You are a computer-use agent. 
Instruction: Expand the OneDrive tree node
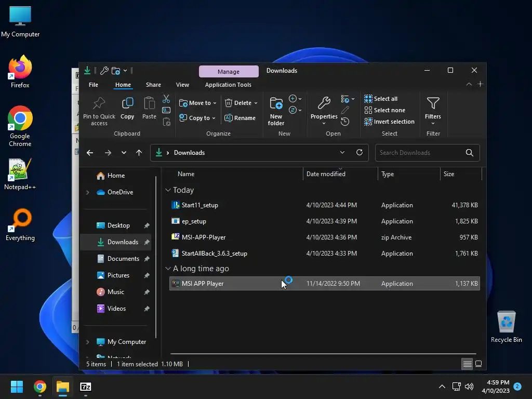pos(87,192)
